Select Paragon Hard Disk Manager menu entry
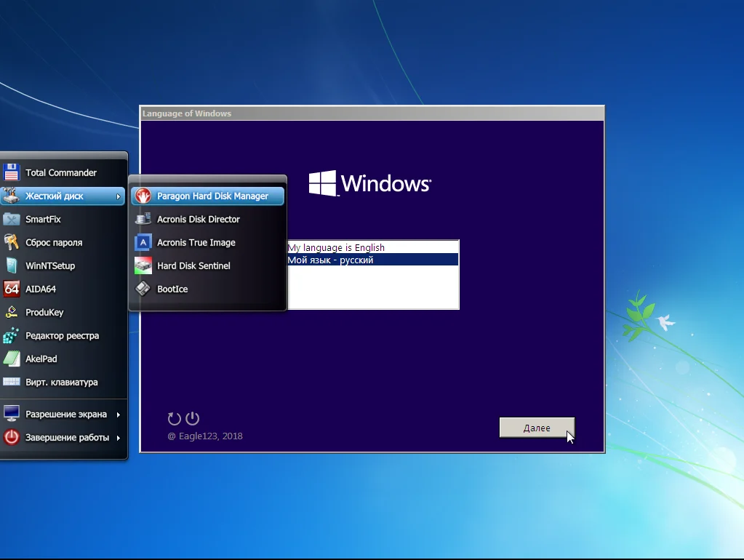Screen dimensions: 744x560 tap(212, 196)
